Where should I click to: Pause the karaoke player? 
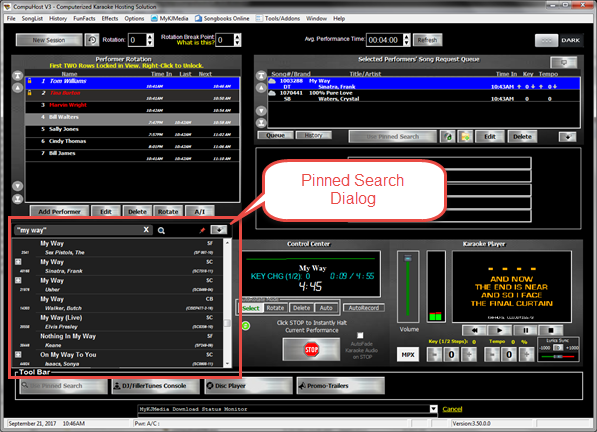click(x=525, y=330)
